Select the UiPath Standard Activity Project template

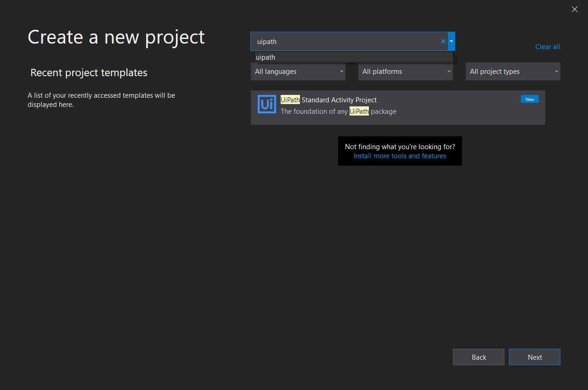[398, 107]
